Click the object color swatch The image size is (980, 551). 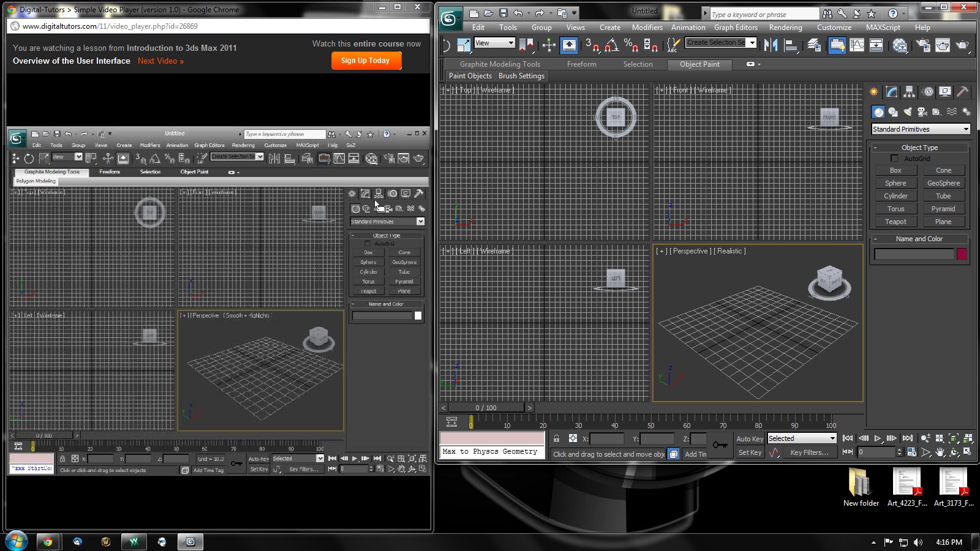click(963, 254)
